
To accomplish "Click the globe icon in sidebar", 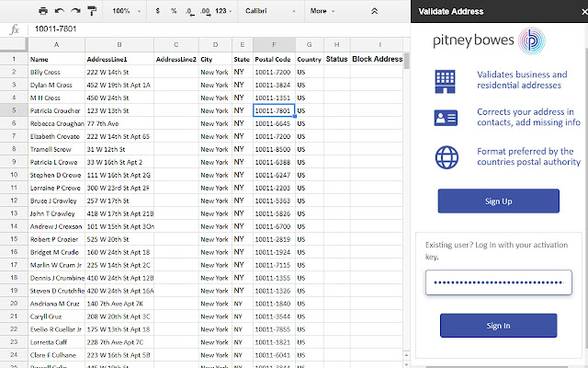I will (x=447, y=157).
